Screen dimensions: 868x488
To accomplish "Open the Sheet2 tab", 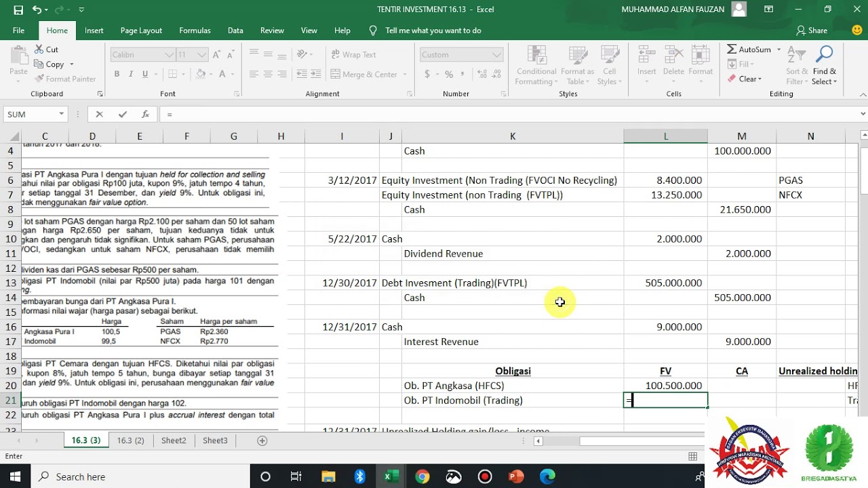I will (x=174, y=441).
